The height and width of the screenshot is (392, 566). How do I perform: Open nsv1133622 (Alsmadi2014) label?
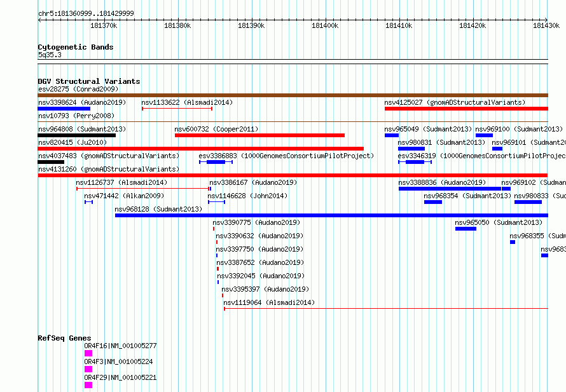187,102
